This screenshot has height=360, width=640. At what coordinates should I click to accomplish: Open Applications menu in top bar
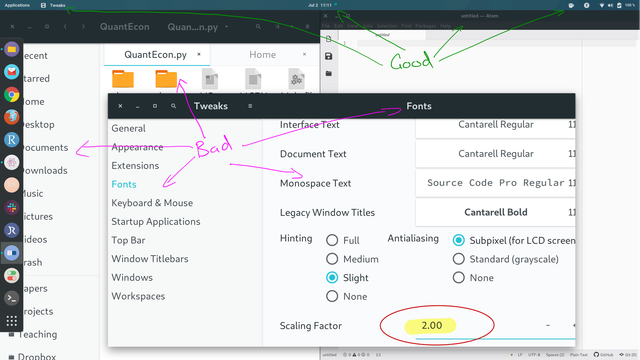pyautogui.click(x=17, y=5)
